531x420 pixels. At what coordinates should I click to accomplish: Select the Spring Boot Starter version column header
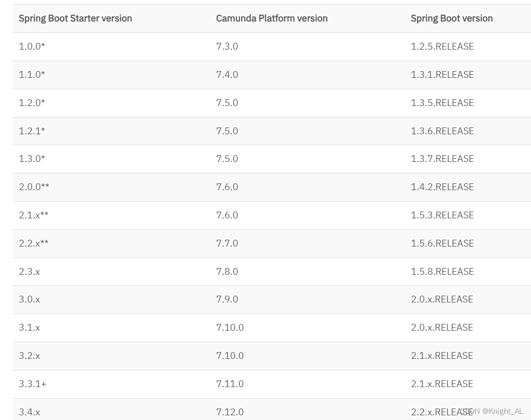click(75, 18)
